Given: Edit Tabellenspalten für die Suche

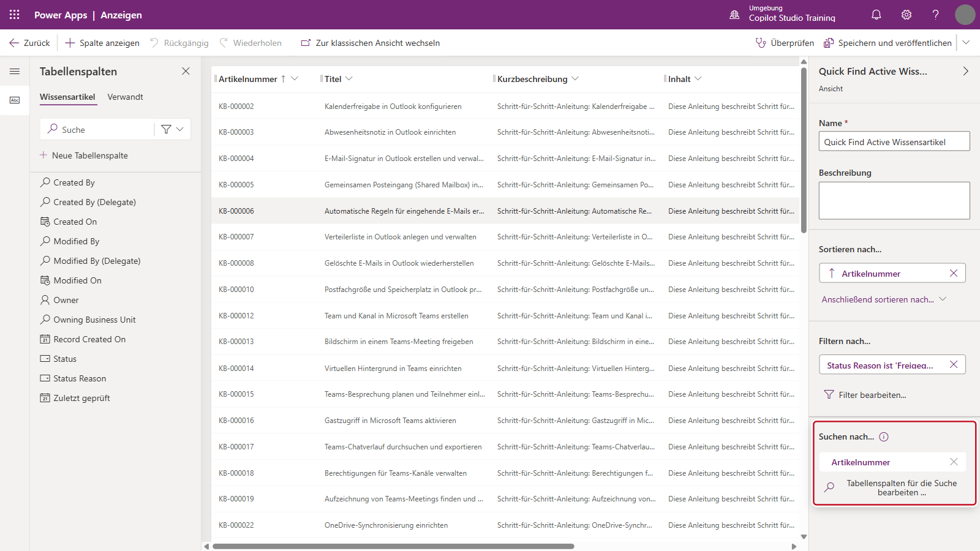Looking at the screenshot, I should pyautogui.click(x=892, y=487).
